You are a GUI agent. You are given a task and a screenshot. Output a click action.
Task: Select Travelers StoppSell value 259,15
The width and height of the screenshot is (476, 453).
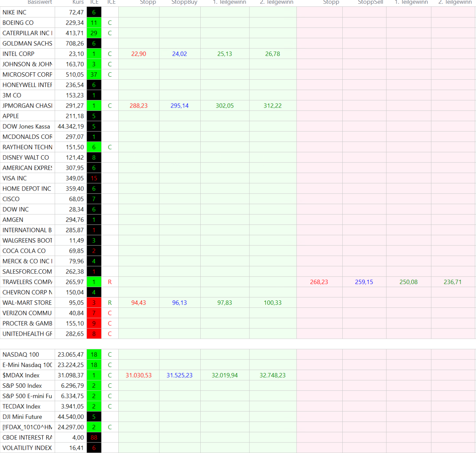[x=364, y=282]
